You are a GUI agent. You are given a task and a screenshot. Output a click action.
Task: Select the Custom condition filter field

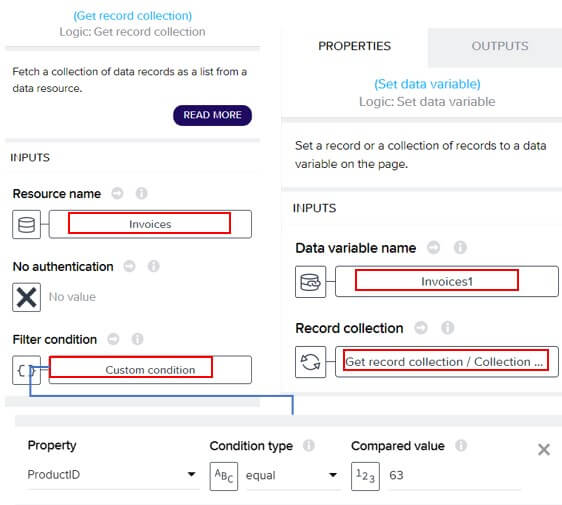tap(150, 370)
